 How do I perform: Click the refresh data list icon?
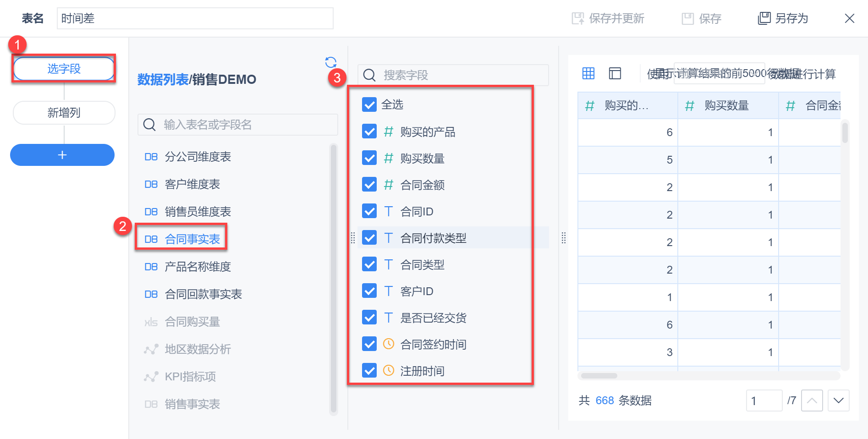point(330,62)
